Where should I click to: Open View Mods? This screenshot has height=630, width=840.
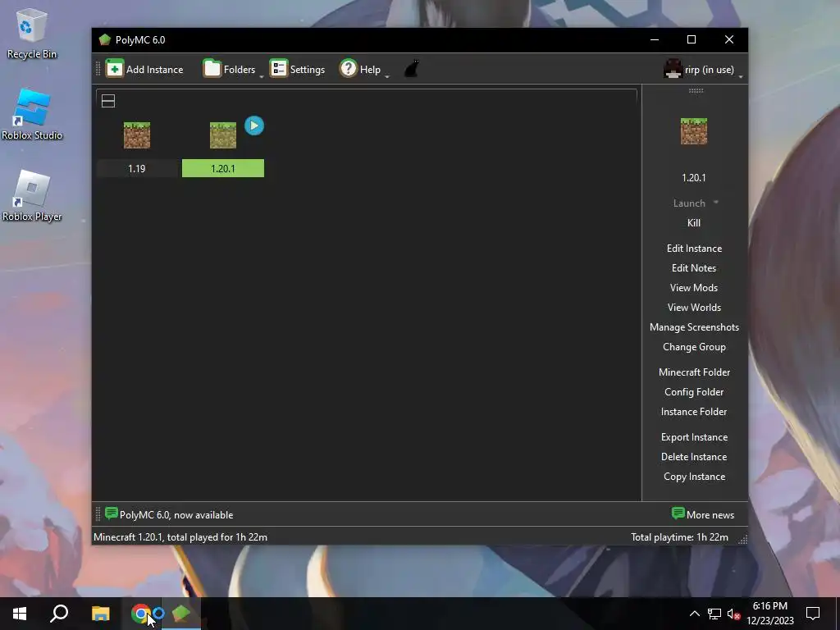pyautogui.click(x=694, y=288)
